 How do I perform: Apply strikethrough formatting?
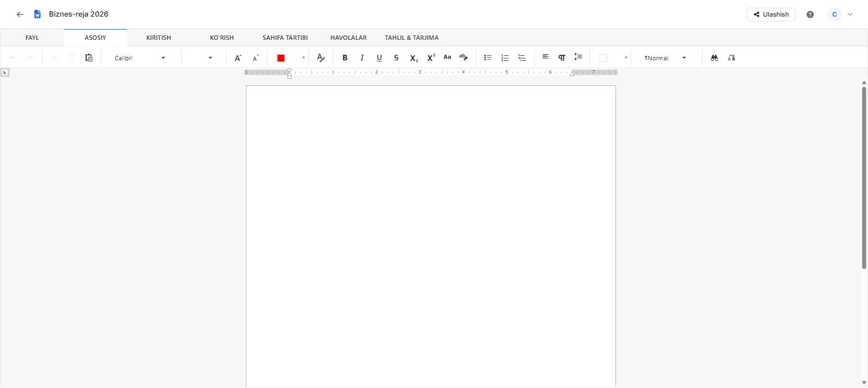[396, 58]
